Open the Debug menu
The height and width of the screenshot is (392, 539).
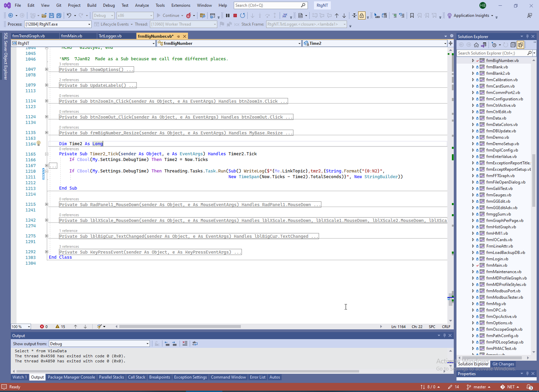click(109, 5)
